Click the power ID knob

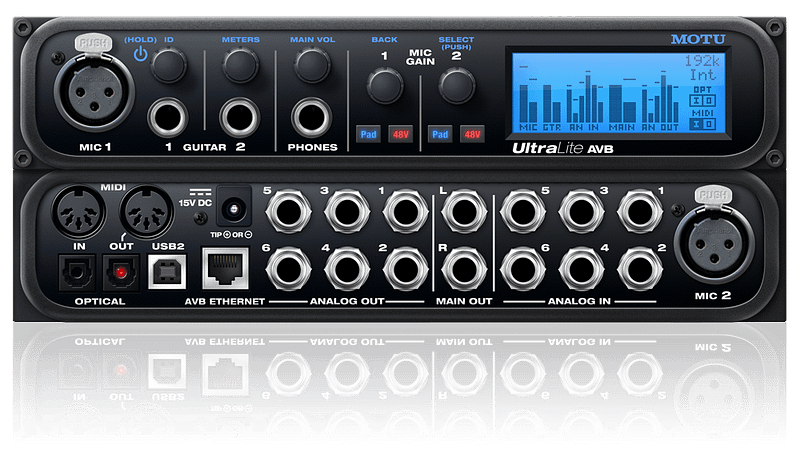click(169, 67)
